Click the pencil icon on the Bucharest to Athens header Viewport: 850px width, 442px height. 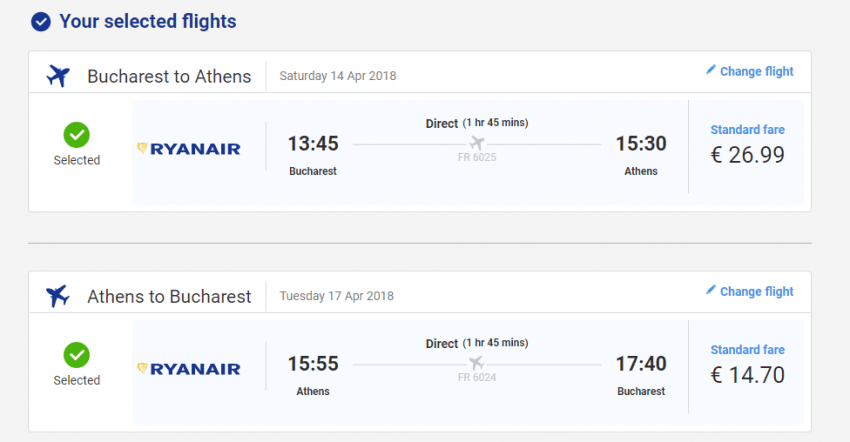(x=711, y=70)
